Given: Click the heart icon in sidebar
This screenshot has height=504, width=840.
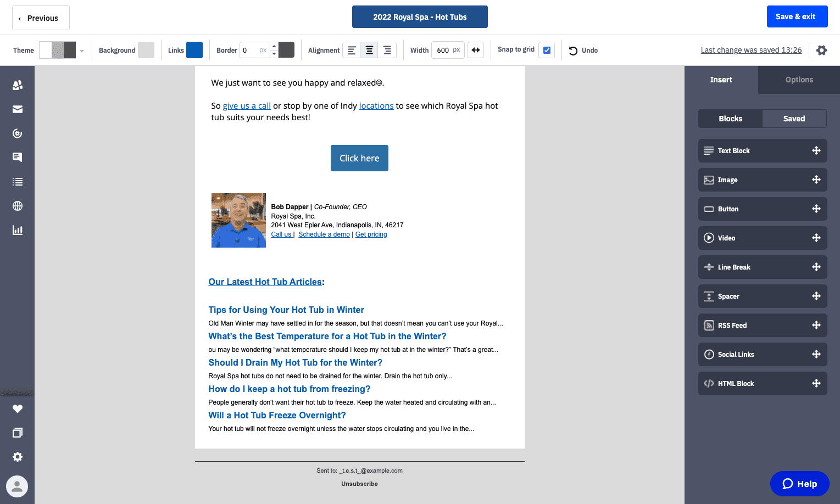Looking at the screenshot, I should [18, 408].
